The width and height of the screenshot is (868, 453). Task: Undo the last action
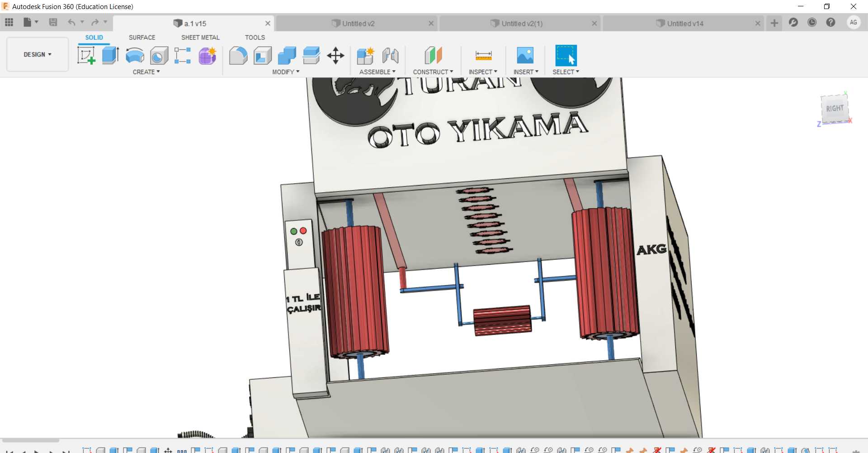tap(71, 22)
